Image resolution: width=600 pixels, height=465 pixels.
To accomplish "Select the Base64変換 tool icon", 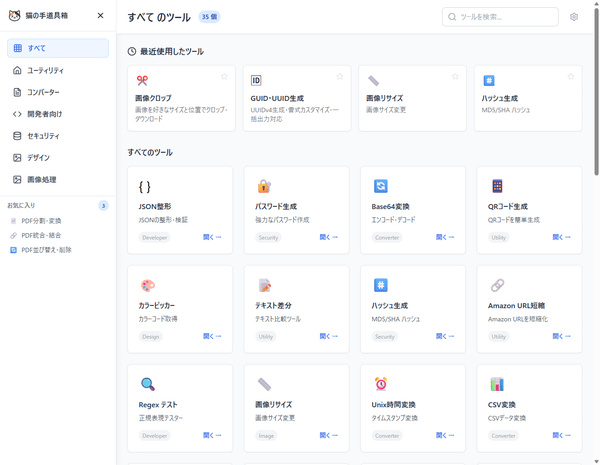I will click(381, 186).
